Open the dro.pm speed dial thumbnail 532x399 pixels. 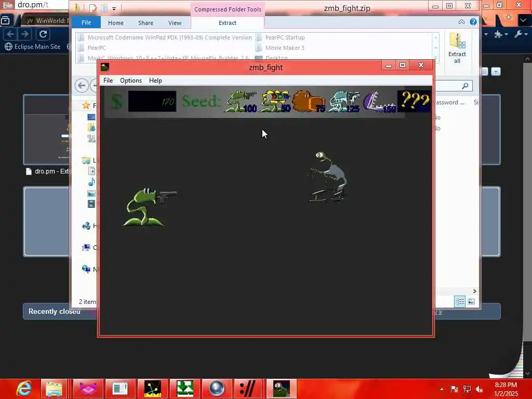tap(46, 129)
